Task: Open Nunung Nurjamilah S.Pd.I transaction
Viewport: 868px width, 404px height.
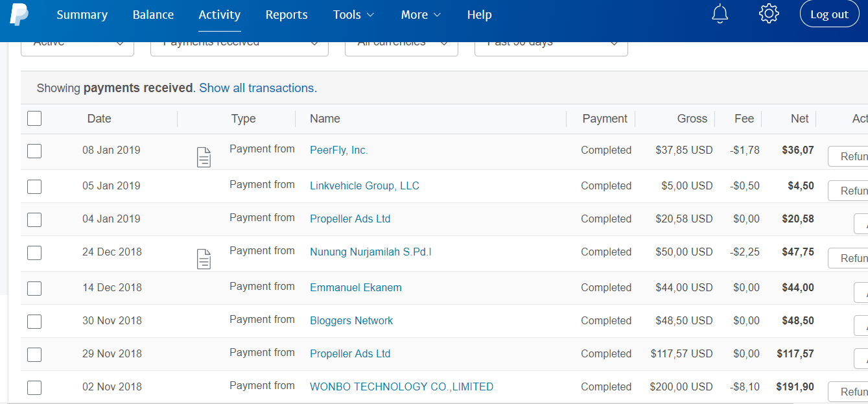Action: pos(370,252)
